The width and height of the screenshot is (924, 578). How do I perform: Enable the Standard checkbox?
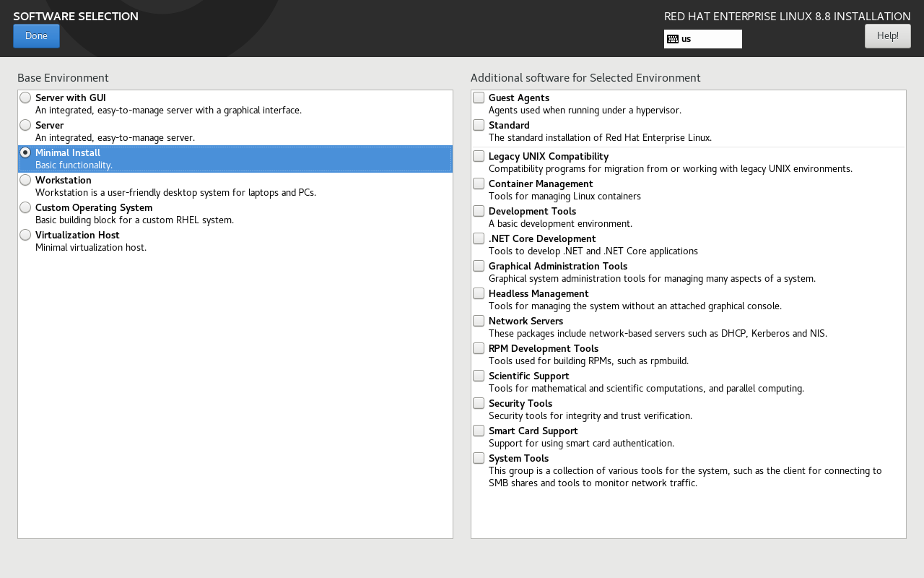pyautogui.click(x=479, y=125)
